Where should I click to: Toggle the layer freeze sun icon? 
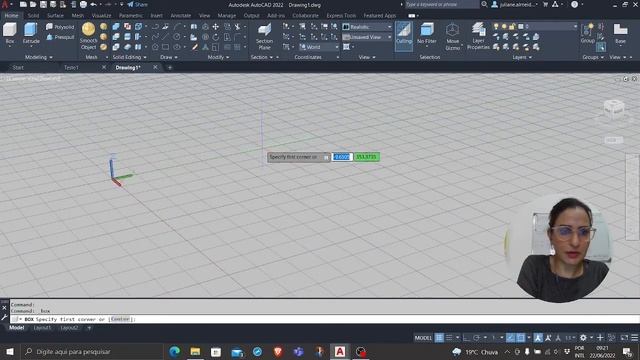[x=504, y=27]
